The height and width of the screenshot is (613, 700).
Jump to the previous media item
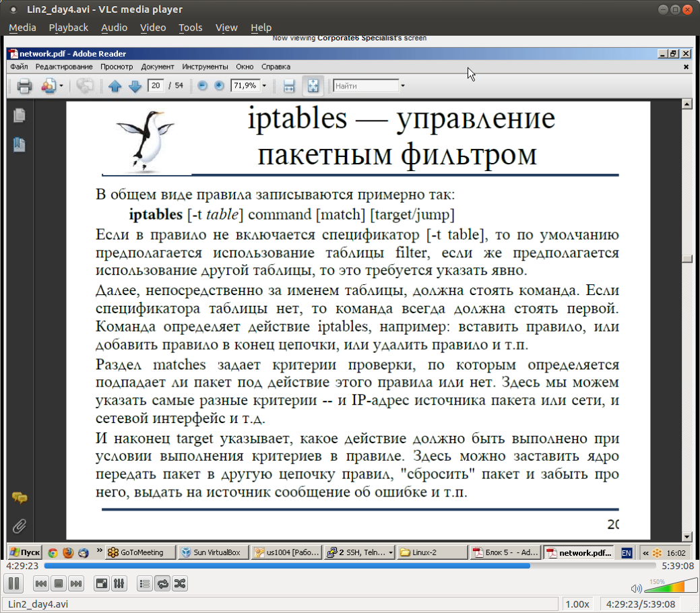point(41,583)
